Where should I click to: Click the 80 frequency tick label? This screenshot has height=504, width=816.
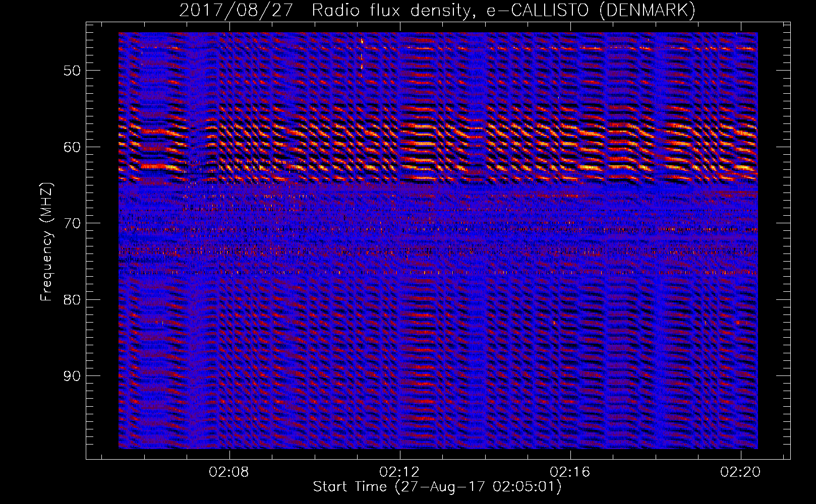coord(72,299)
